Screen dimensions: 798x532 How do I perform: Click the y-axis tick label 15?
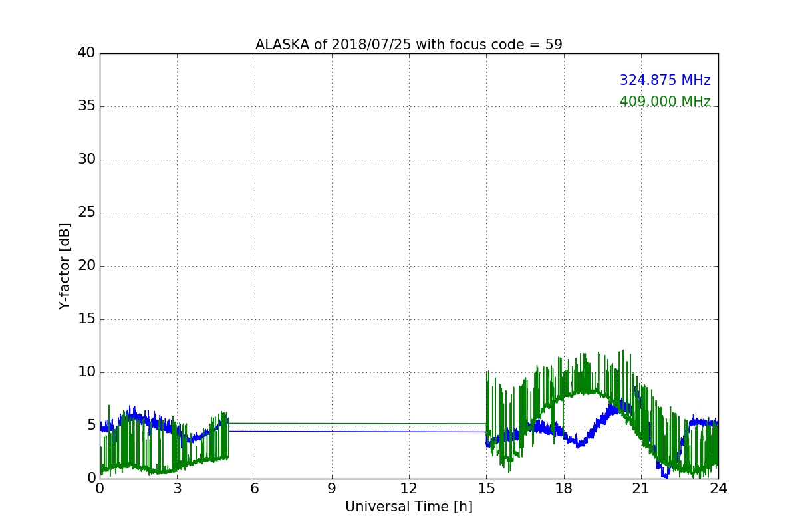coord(86,319)
